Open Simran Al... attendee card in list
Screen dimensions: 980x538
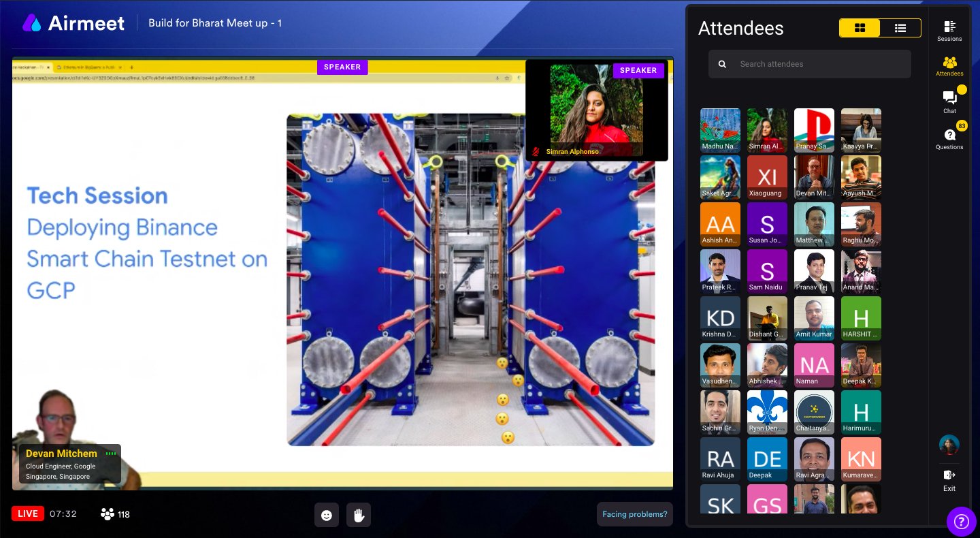pos(767,130)
